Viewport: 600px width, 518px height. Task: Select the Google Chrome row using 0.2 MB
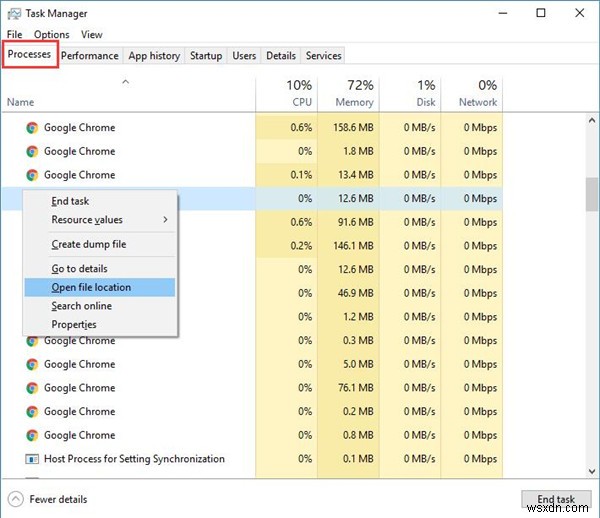click(x=253, y=412)
